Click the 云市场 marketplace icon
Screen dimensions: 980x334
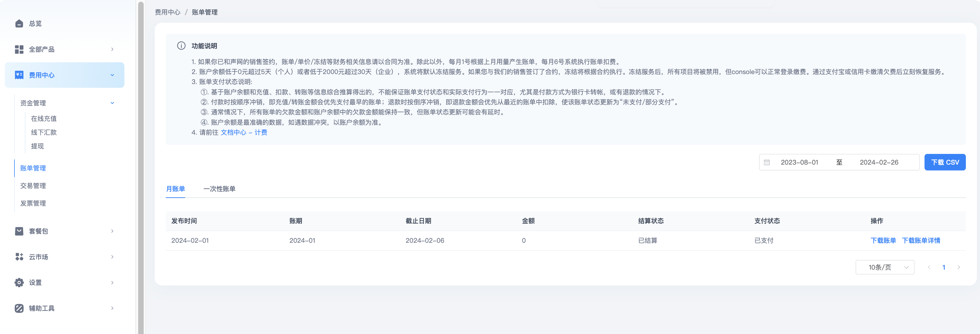click(19, 257)
